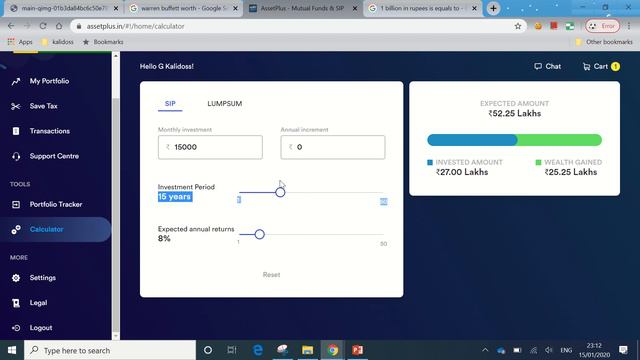Bookmark this page with the star icon

pos(518,26)
